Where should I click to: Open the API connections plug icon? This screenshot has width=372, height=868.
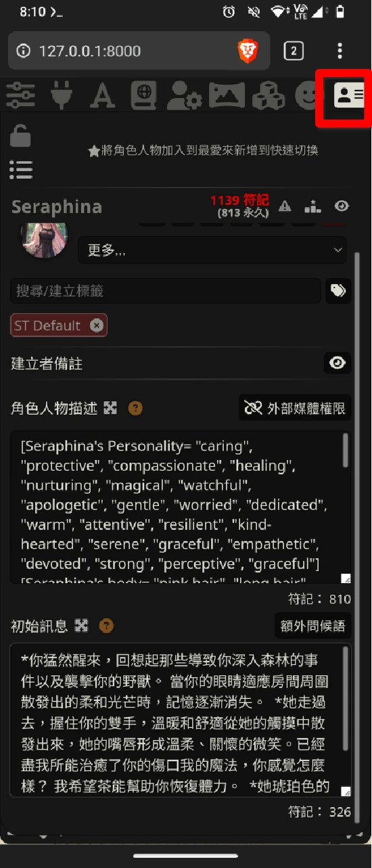62,95
